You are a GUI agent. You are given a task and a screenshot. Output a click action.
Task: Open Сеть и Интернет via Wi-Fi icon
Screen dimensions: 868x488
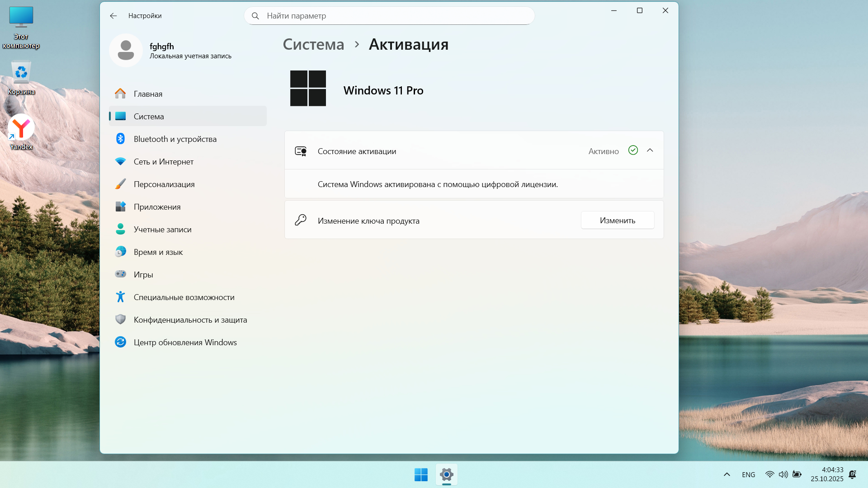pyautogui.click(x=120, y=161)
